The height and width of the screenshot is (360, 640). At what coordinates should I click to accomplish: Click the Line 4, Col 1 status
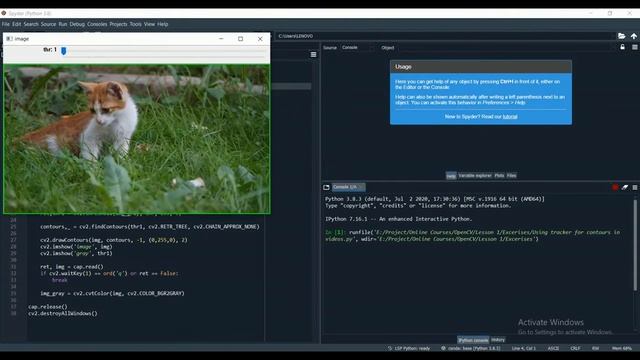[524, 348]
